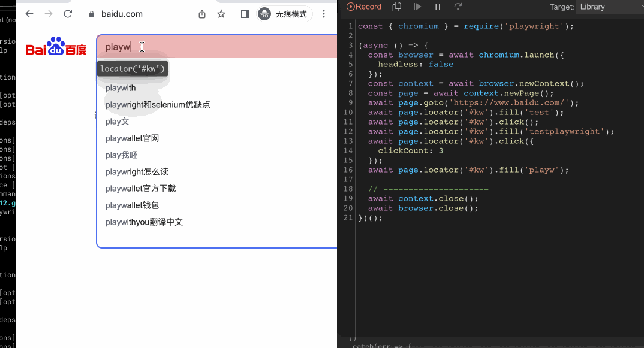
Task: Bookmark this page with the star
Action: click(221, 14)
